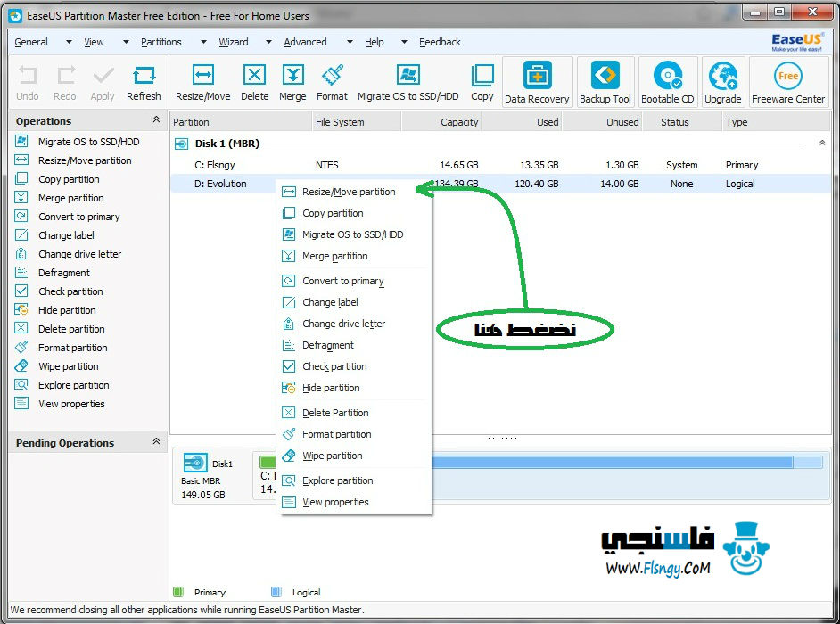Click the Copy toolbar icon
Viewport: 840px width, 624px height.
point(482,75)
